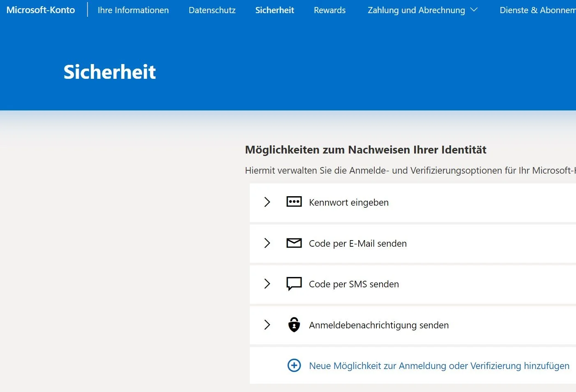Click the plus circle icon for adding verification
576x392 pixels.
(x=294, y=365)
